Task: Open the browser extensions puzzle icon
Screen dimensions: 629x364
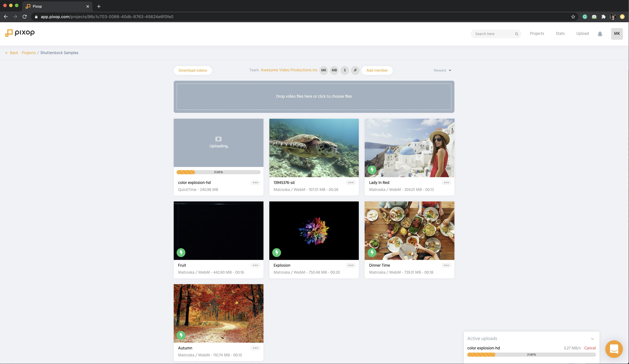Action: [603, 17]
